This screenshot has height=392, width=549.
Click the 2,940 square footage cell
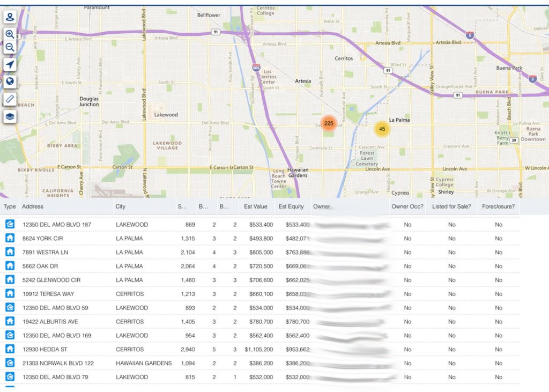coord(188,349)
